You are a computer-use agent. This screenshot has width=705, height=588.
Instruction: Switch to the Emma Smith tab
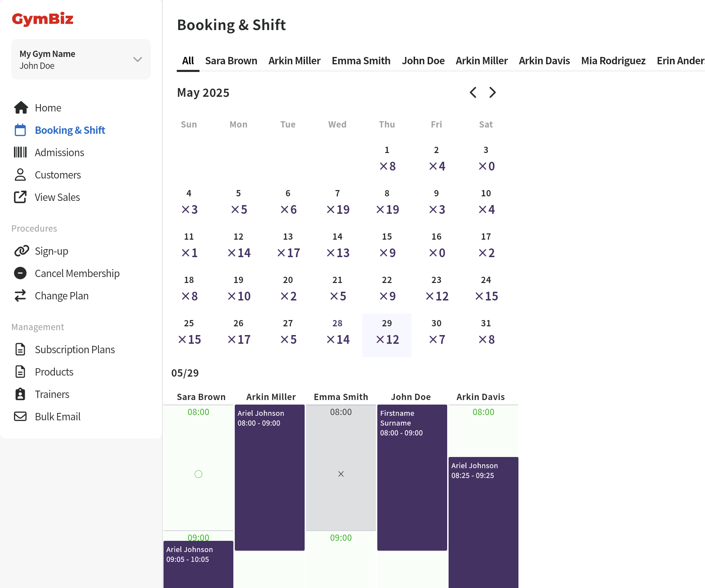(361, 61)
